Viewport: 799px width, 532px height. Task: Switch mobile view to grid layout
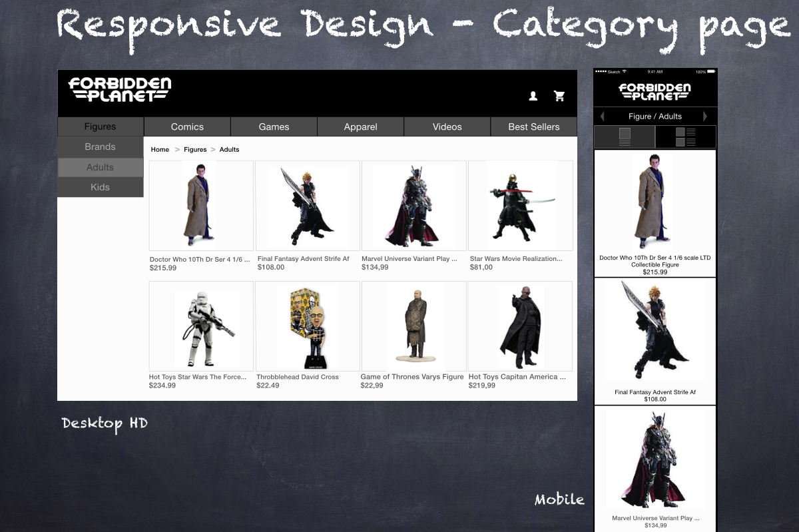(686, 136)
